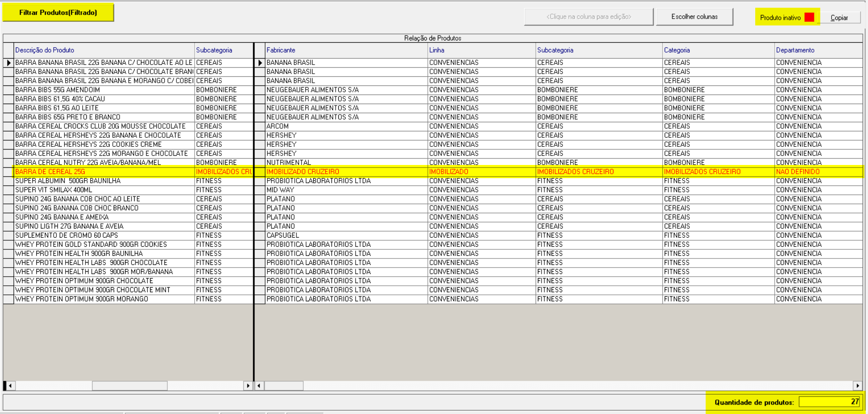Click the column edit hint button
Screen dimensions: 868x414
[588, 17]
